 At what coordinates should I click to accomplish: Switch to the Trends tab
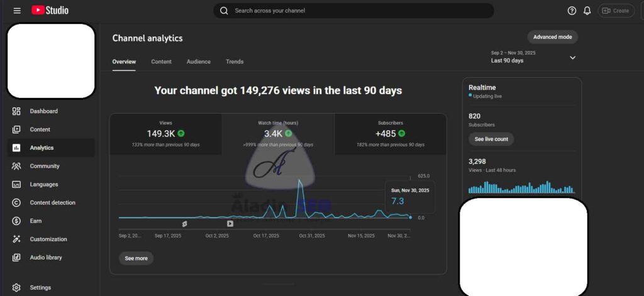pyautogui.click(x=235, y=62)
